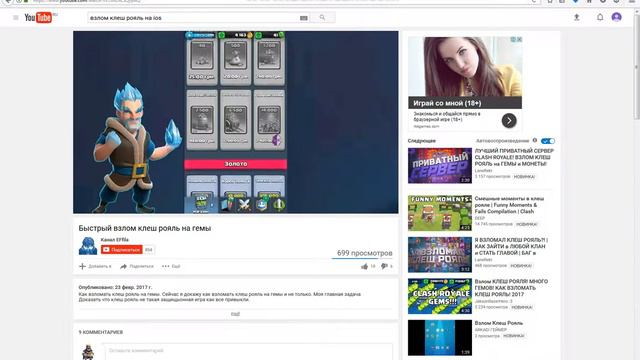Open the YouTube hamburger guide menu

click(x=16, y=18)
